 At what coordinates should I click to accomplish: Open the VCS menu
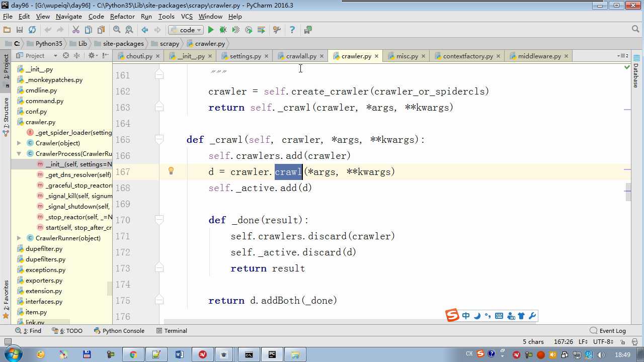[x=187, y=17]
